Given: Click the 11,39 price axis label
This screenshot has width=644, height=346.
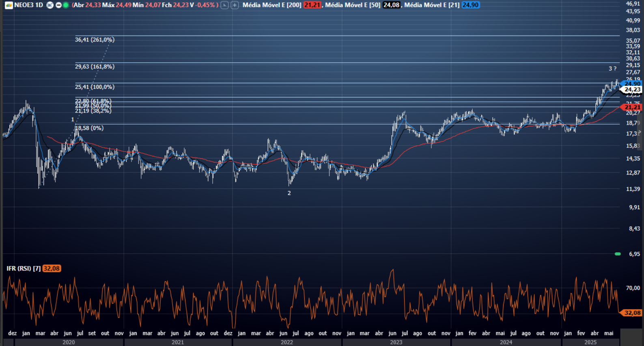Looking at the screenshot, I should (633, 189).
